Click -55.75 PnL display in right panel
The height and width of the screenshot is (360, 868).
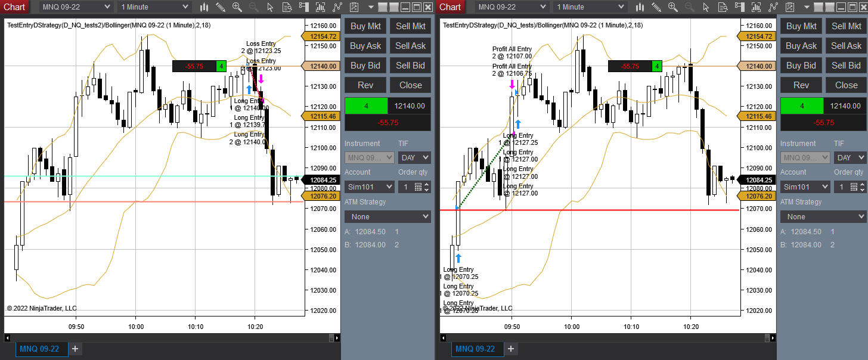point(823,122)
